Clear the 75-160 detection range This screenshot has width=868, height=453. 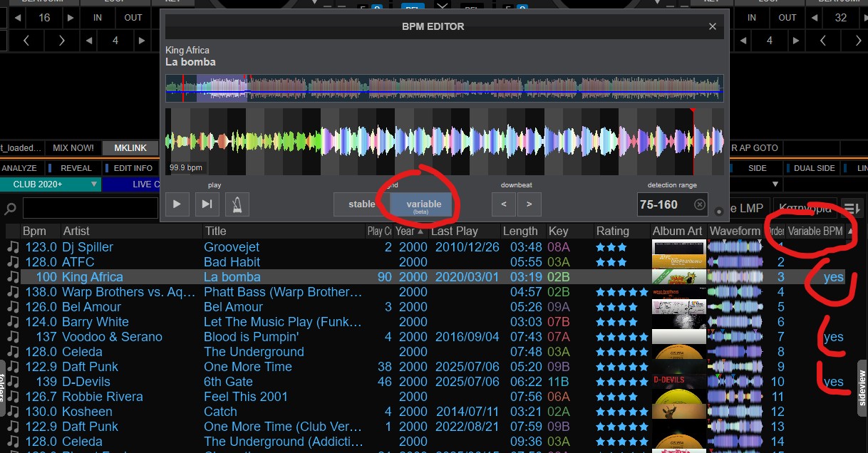tap(699, 204)
